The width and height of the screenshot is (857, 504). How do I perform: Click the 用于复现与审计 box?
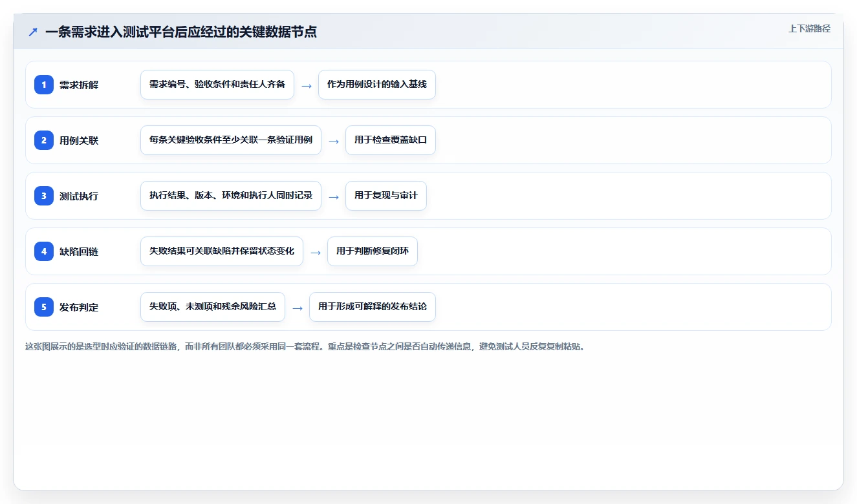pyautogui.click(x=386, y=196)
